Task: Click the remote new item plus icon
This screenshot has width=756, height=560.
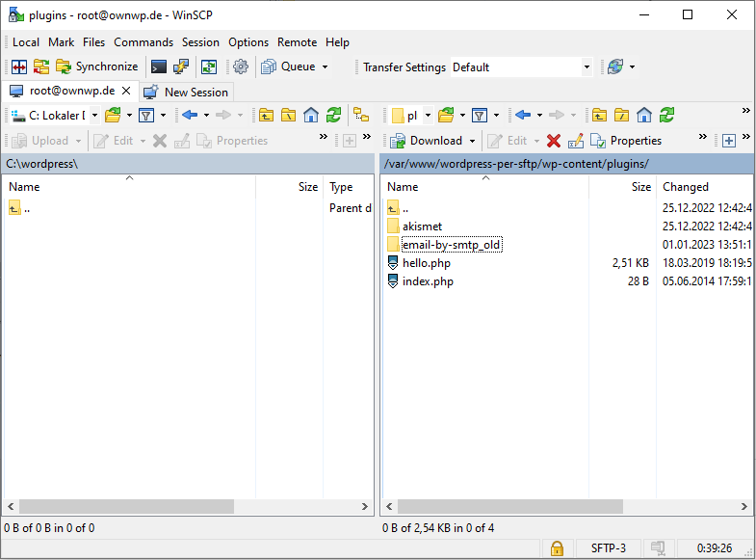Action: tap(729, 141)
